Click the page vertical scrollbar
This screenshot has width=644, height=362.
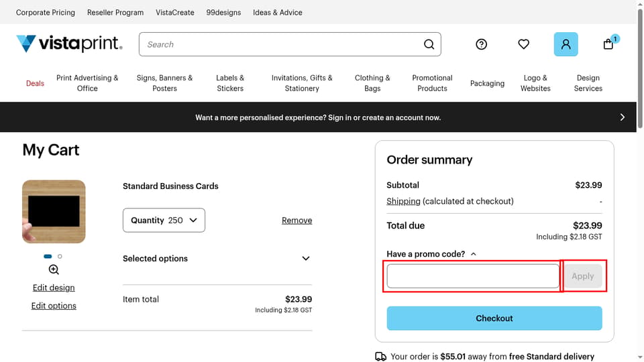pos(640,69)
